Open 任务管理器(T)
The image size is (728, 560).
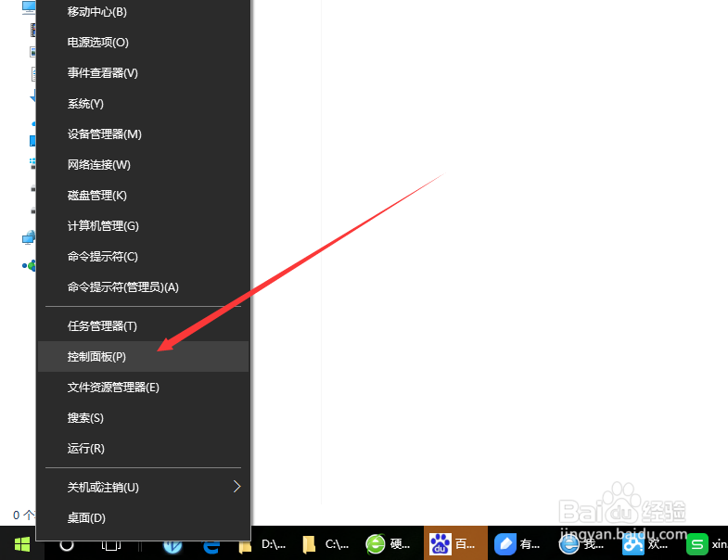coord(143,326)
